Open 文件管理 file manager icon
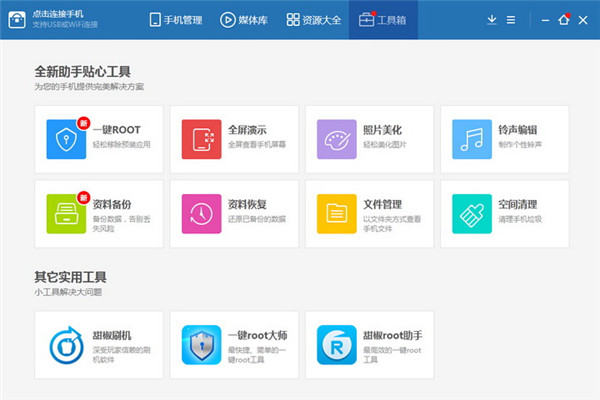The height and width of the screenshot is (400, 600). click(x=337, y=213)
